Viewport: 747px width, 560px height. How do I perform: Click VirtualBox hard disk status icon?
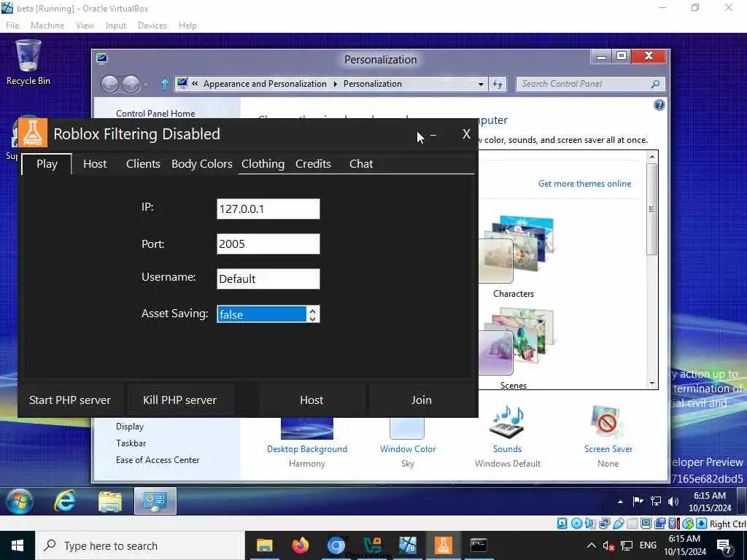coord(562,524)
